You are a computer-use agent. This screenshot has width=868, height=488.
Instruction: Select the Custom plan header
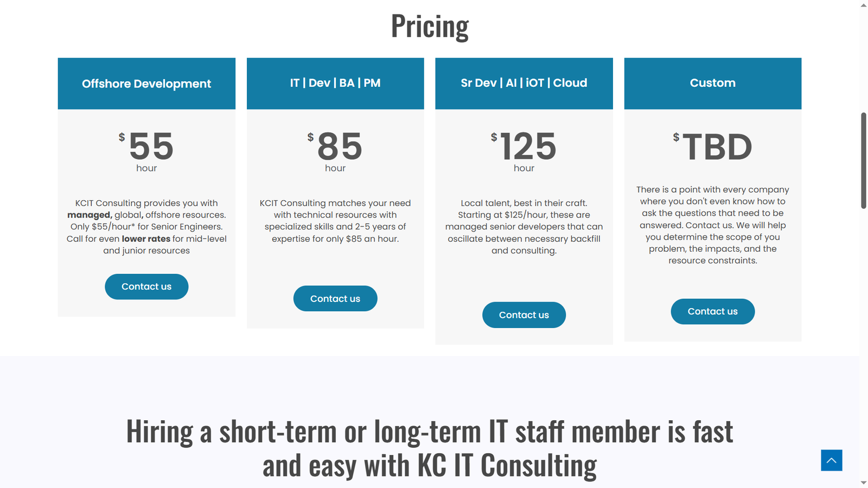pos(713,84)
